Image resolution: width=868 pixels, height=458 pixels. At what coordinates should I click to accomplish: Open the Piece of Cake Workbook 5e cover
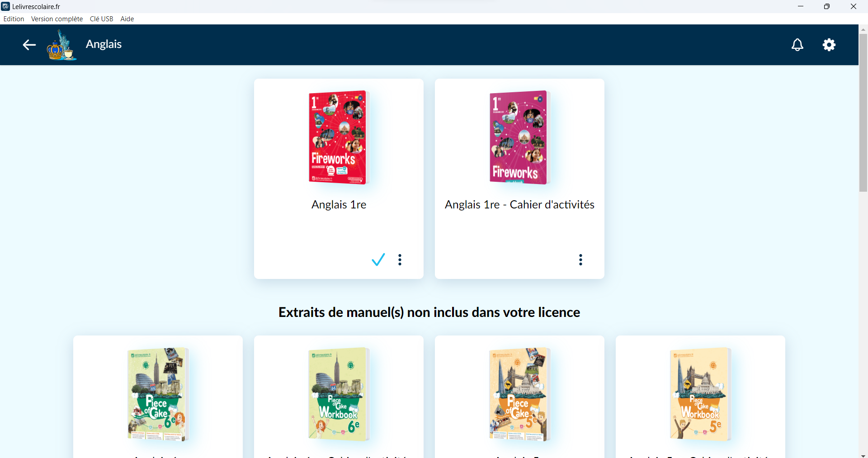pyautogui.click(x=700, y=394)
